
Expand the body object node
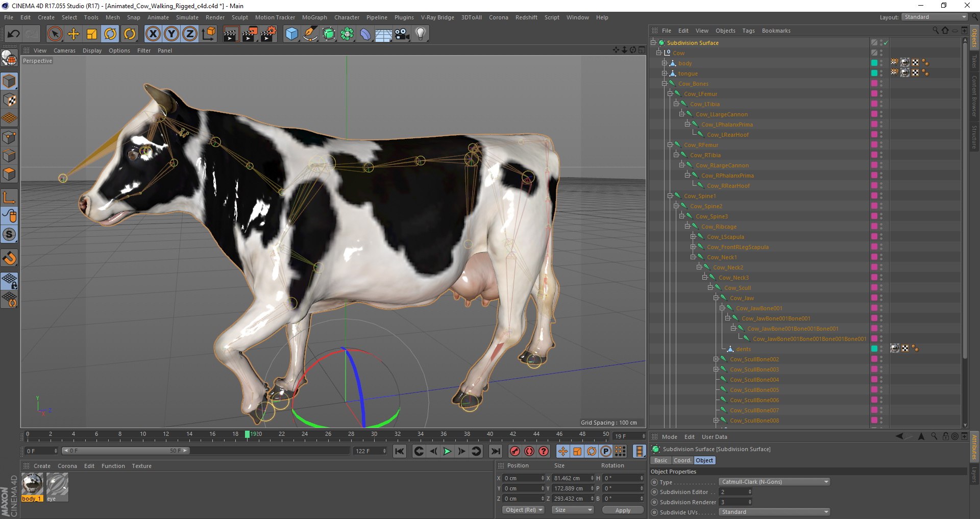click(x=665, y=63)
